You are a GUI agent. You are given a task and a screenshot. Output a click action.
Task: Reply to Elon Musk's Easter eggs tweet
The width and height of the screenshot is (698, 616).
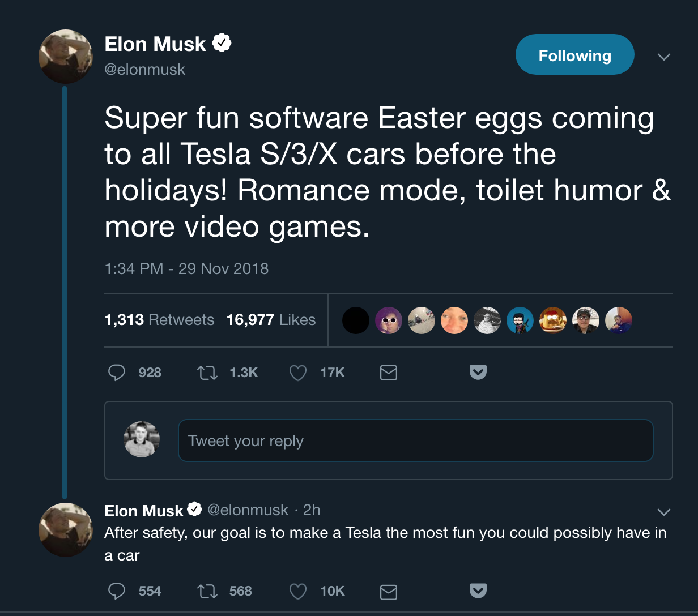[x=116, y=373]
